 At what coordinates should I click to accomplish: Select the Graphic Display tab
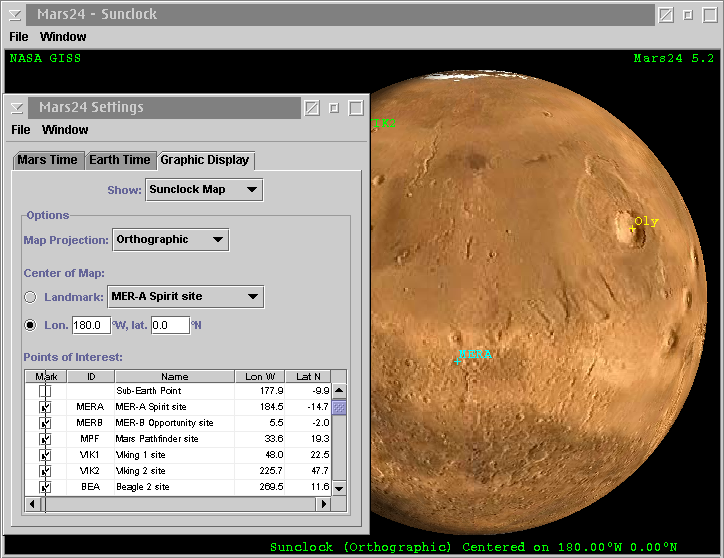(x=205, y=160)
